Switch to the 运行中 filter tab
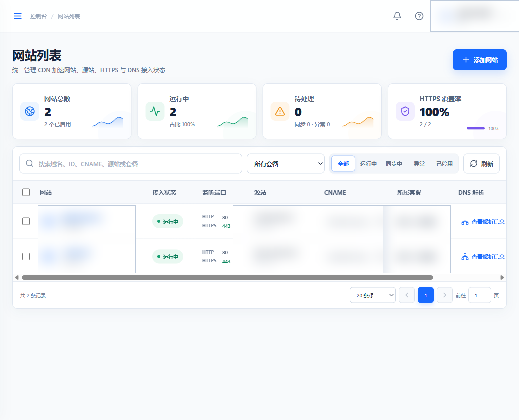 click(368, 164)
